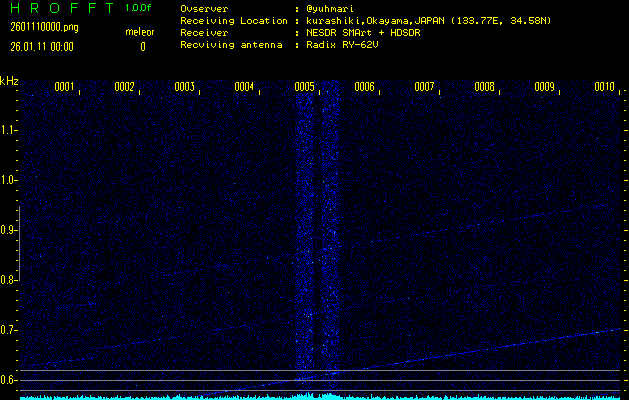This screenshot has height=400, width=629.
Task: Click the 0005 time marker
Action: 305,87
